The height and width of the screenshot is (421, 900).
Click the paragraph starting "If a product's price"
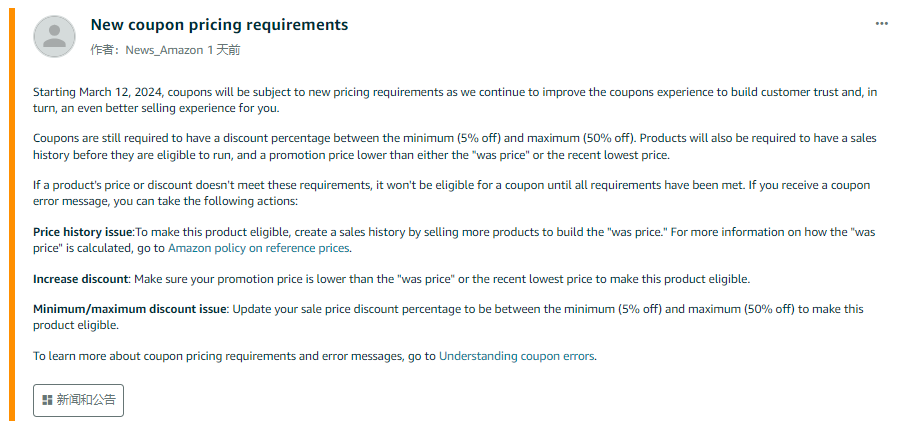(450, 193)
